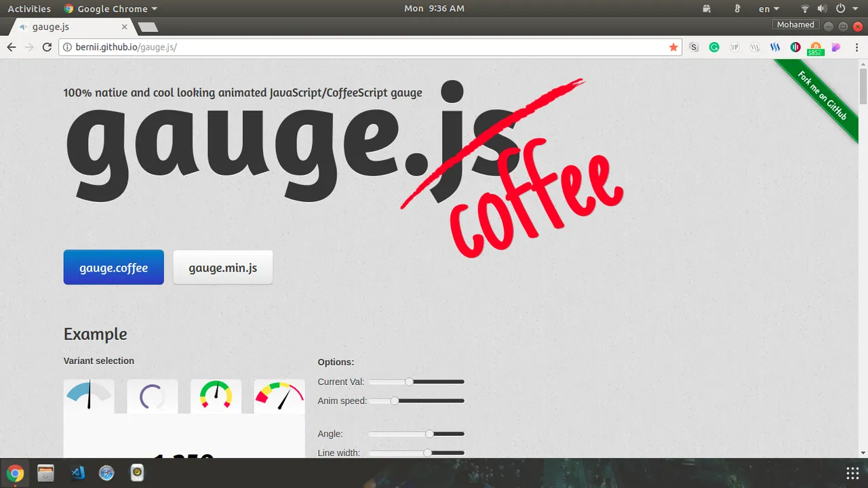Click the thermometer indicator icon
This screenshot has height=488, width=868.
pos(738,9)
